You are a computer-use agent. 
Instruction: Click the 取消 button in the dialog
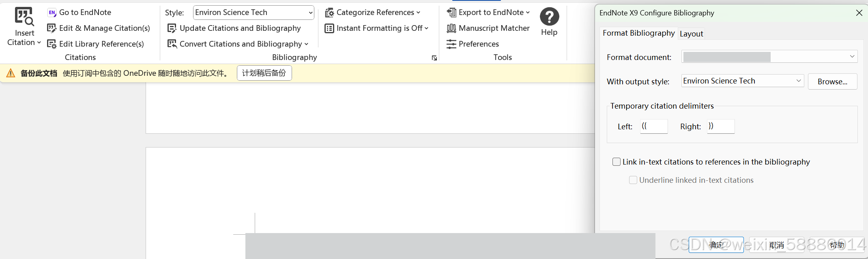tap(777, 245)
